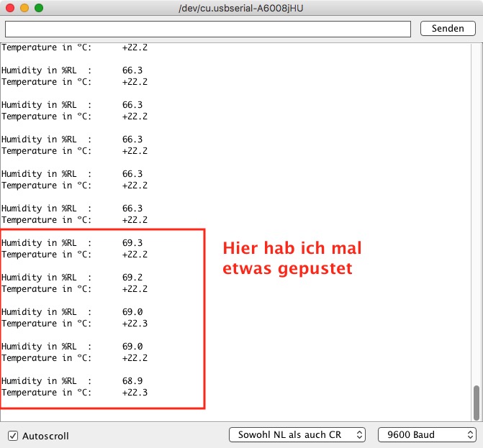The height and width of the screenshot is (448, 483).
Task: Open the 9600 Baud rate dropdown
Action: [427, 434]
